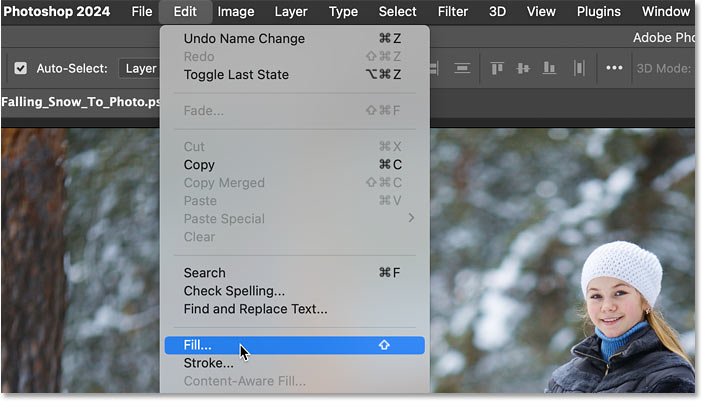Select the Search menu item

[x=204, y=273]
